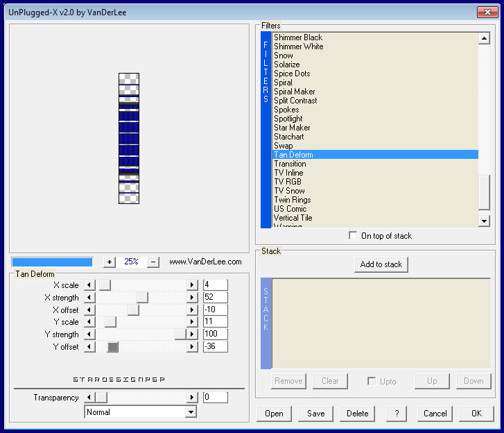Close the UnPlugged-X dialog window
The height and width of the screenshot is (433, 504).
[x=487, y=12]
